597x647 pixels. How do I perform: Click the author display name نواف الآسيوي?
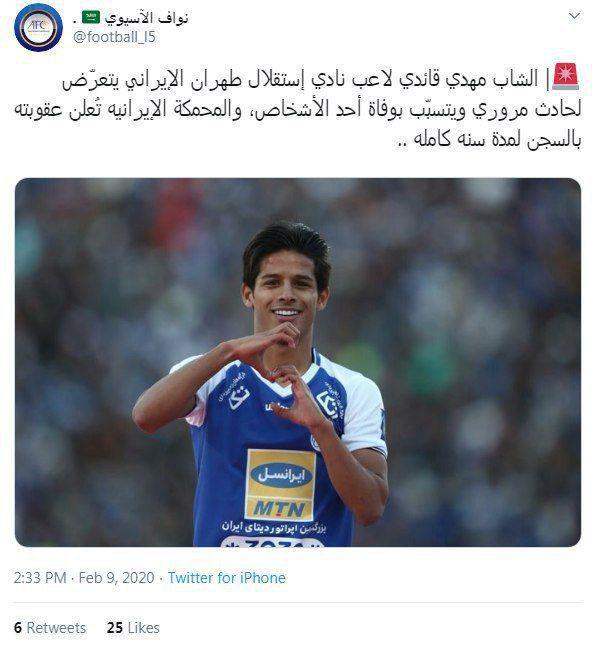[x=146, y=18]
